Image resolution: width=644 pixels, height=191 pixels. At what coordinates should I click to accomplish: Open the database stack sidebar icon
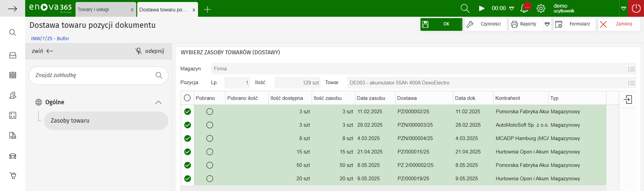coord(13,75)
